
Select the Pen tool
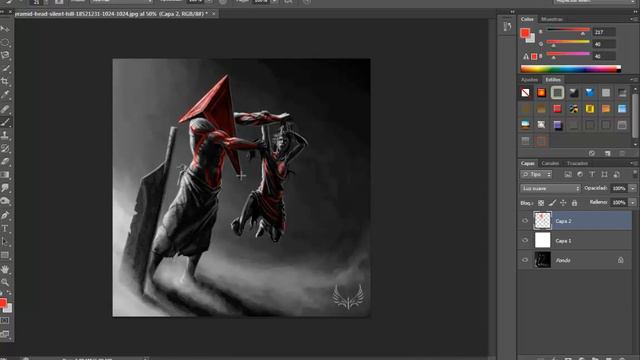coord(5,215)
